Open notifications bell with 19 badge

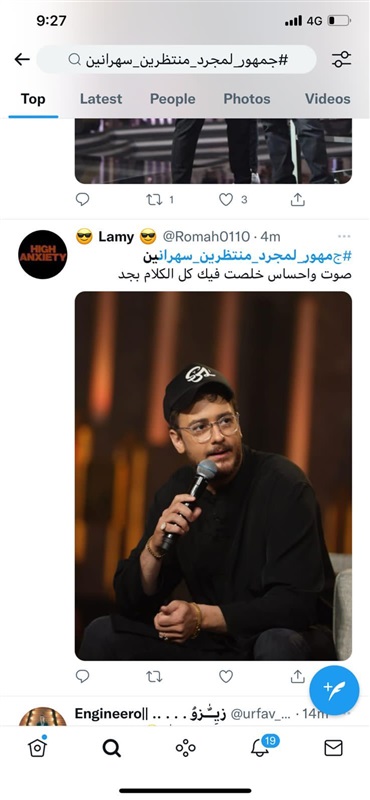pyautogui.click(x=260, y=748)
